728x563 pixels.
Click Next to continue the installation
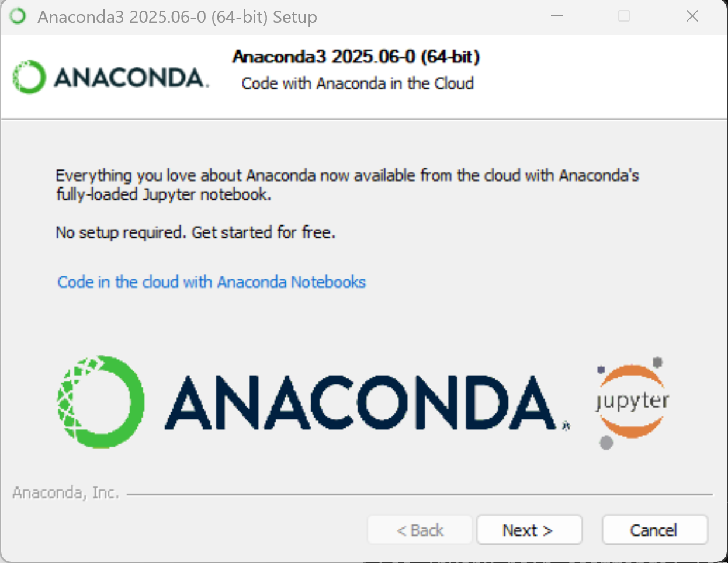[x=529, y=530]
